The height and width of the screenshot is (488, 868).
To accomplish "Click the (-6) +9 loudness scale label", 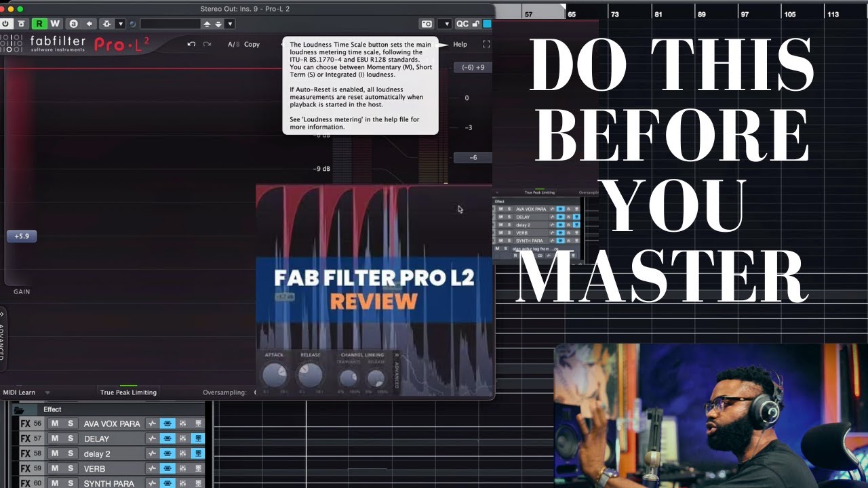I will tap(473, 67).
